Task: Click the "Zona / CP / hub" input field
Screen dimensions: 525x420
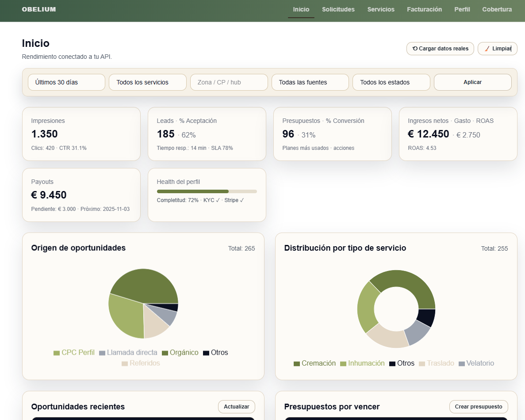Action: (x=229, y=82)
